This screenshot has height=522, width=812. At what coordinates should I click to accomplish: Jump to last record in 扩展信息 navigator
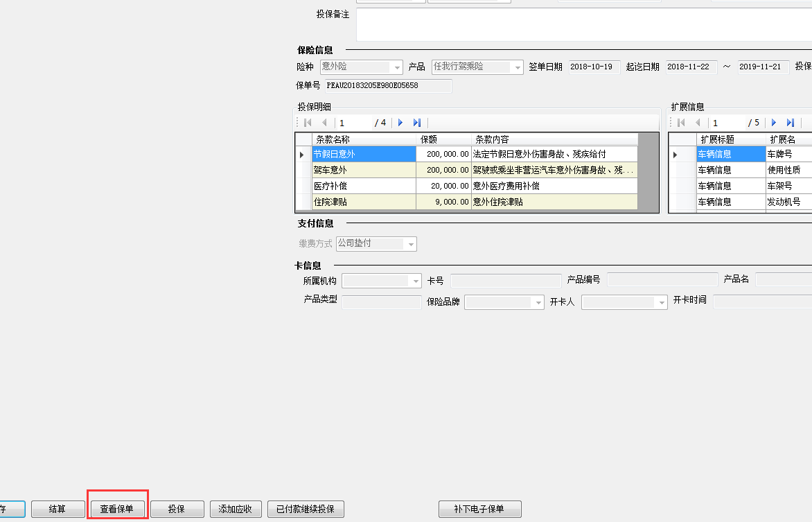(x=790, y=123)
